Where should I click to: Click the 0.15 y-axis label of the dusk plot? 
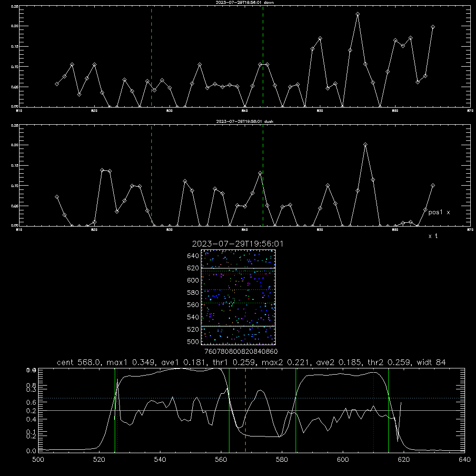(x=15, y=166)
